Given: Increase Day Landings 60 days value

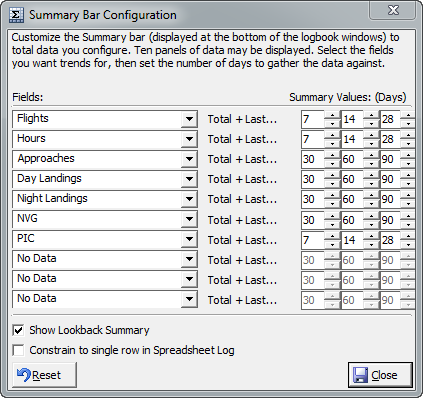Looking at the screenshot, I should pyautogui.click(x=371, y=175).
